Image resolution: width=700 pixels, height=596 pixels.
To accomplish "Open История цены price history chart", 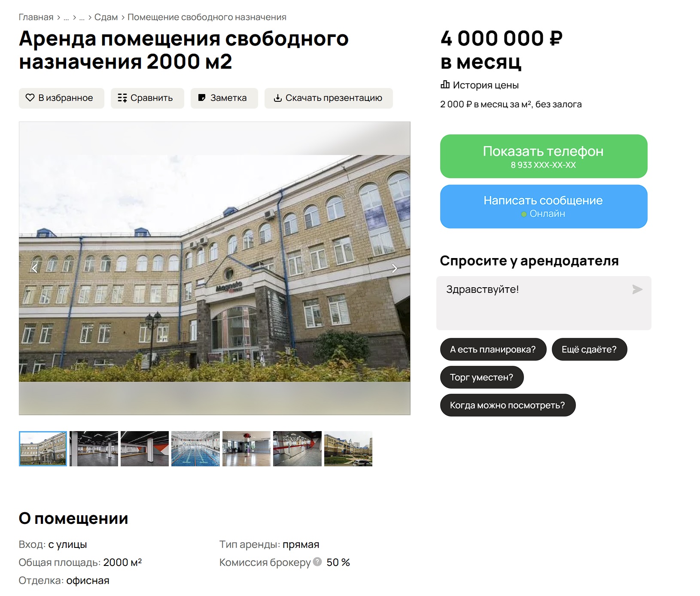I will click(x=480, y=85).
